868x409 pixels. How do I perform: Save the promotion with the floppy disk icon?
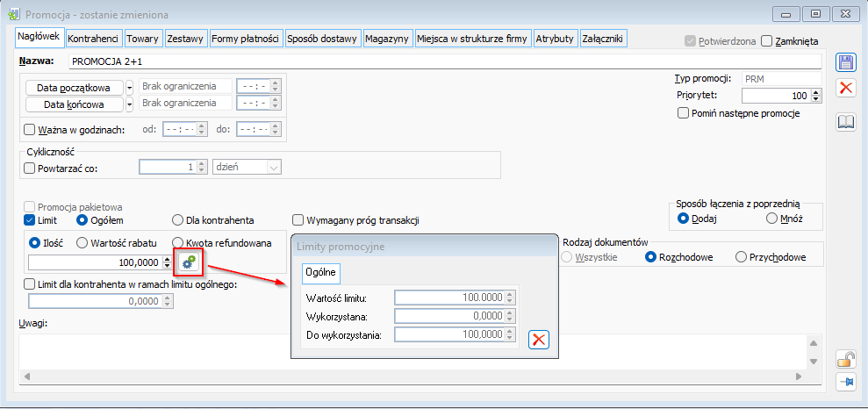pyautogui.click(x=845, y=62)
